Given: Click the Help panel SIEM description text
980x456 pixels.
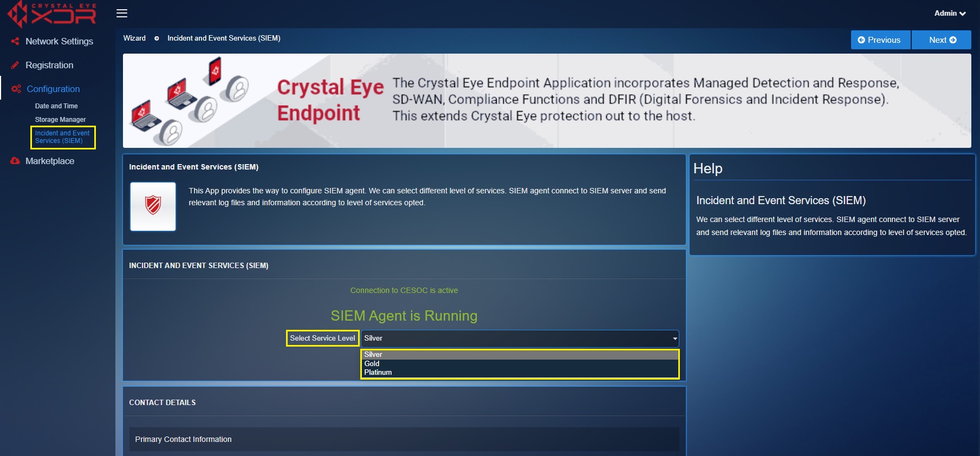Looking at the screenshot, I should click(x=831, y=226).
